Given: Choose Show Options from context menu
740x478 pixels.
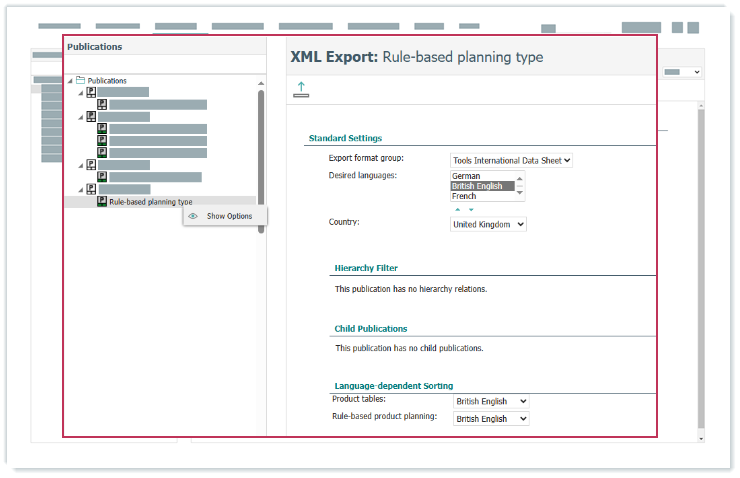Looking at the screenshot, I should click(225, 216).
